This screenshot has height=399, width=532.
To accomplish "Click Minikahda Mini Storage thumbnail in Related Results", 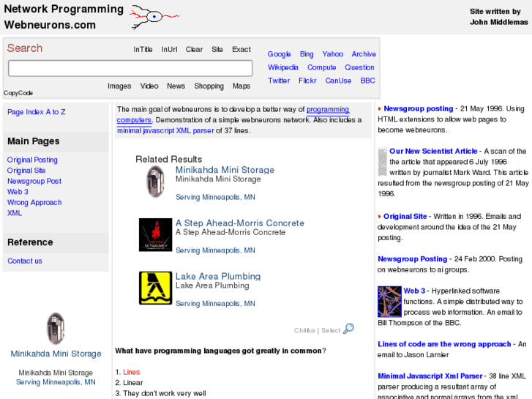I will coord(155,182).
